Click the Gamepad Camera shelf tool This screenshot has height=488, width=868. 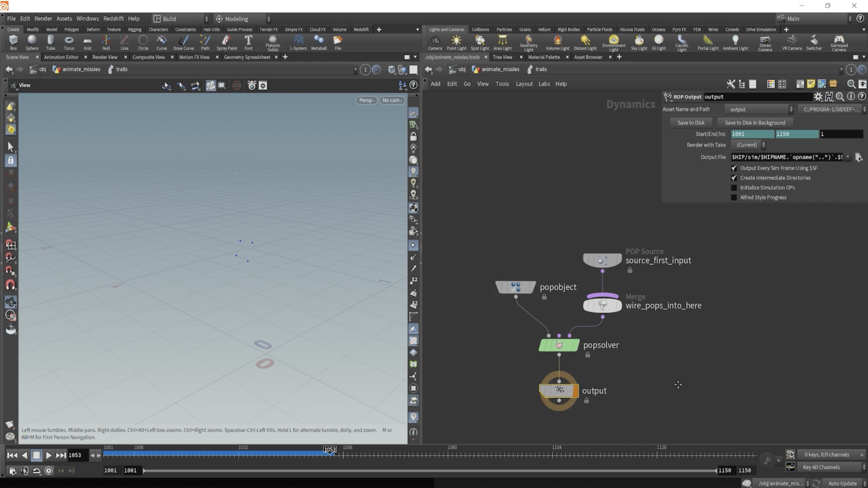[839, 43]
